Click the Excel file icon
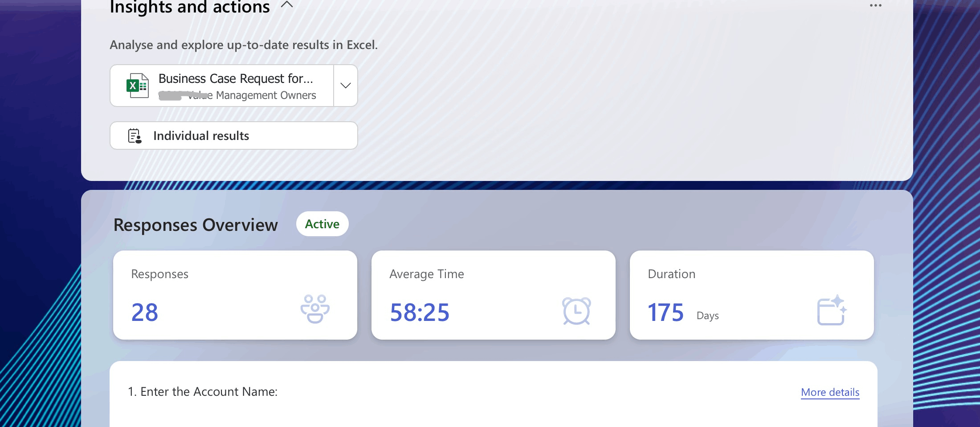The image size is (980, 427). tap(137, 86)
